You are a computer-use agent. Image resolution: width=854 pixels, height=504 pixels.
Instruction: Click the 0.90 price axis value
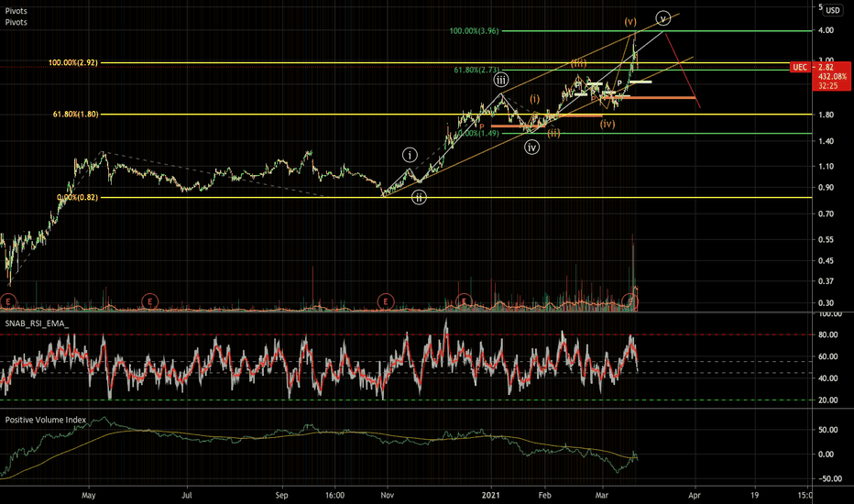coord(826,188)
